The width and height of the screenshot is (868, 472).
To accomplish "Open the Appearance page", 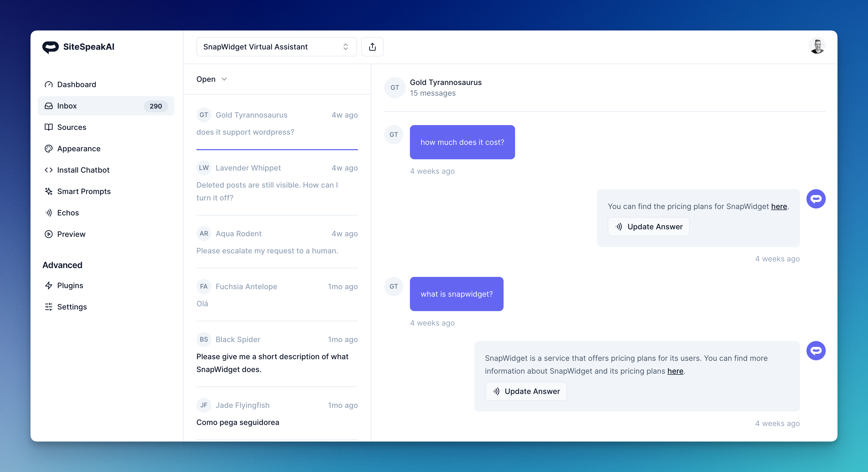I will click(x=78, y=149).
